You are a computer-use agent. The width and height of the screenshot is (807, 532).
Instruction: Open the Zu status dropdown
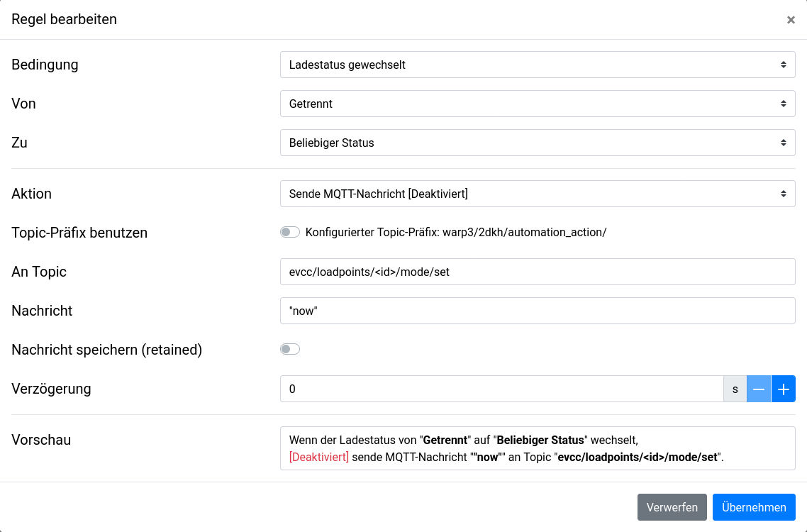pyautogui.click(x=538, y=143)
